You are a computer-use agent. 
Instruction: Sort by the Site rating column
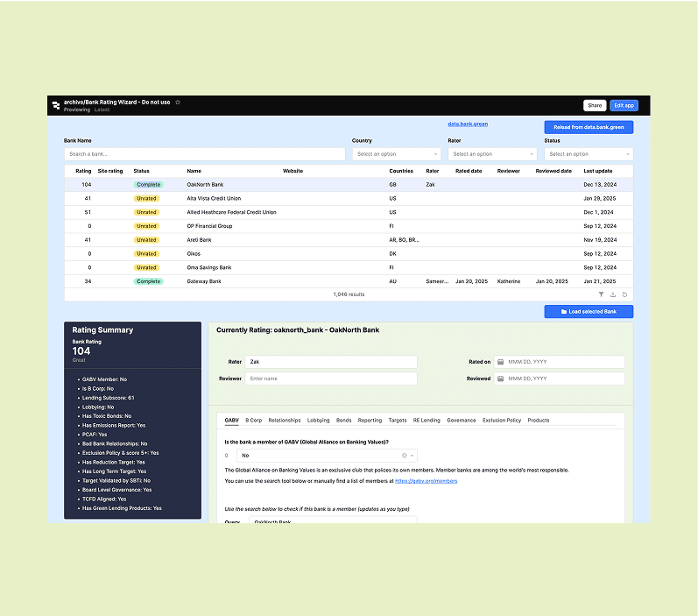[110, 171]
